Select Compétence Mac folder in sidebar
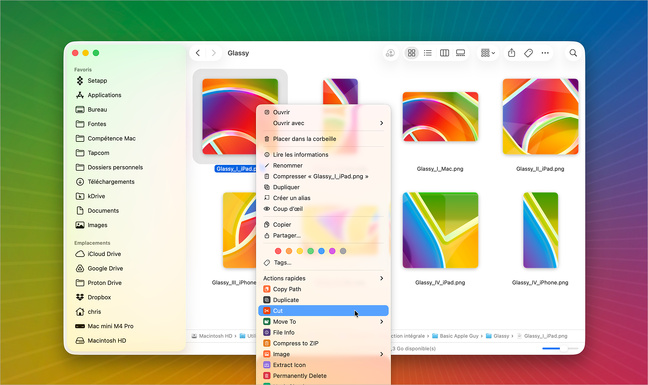648x385 pixels. [111, 138]
